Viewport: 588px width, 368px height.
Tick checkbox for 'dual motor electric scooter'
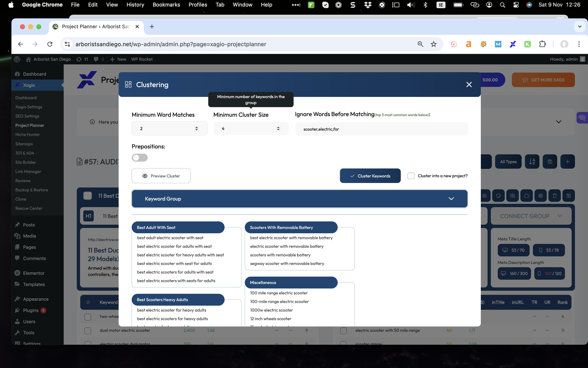point(88,331)
